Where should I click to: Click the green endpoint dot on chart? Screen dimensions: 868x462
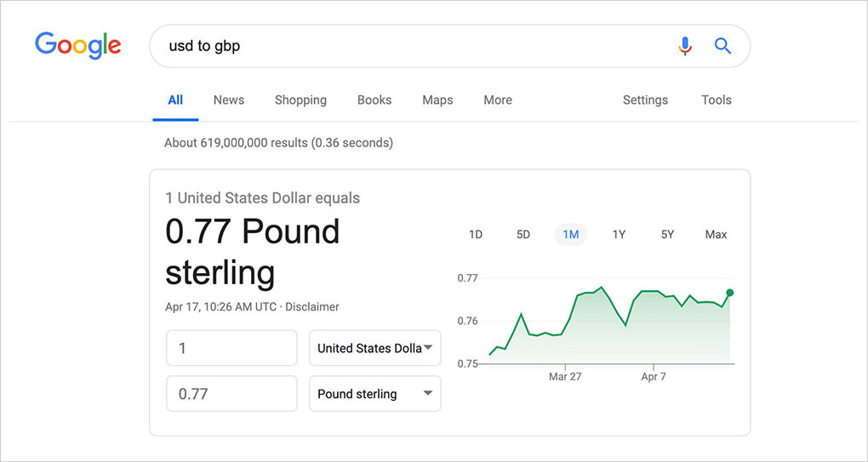point(729,293)
